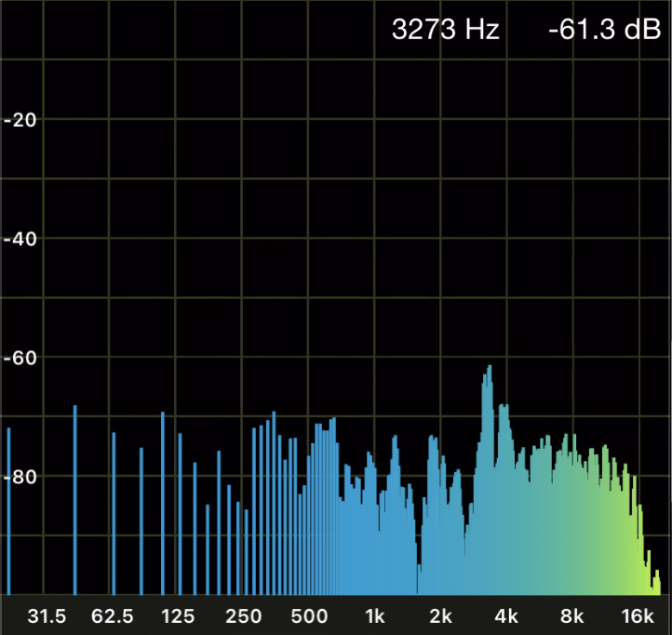Click the 2k frequency axis label
672x635 pixels.
[x=440, y=616]
